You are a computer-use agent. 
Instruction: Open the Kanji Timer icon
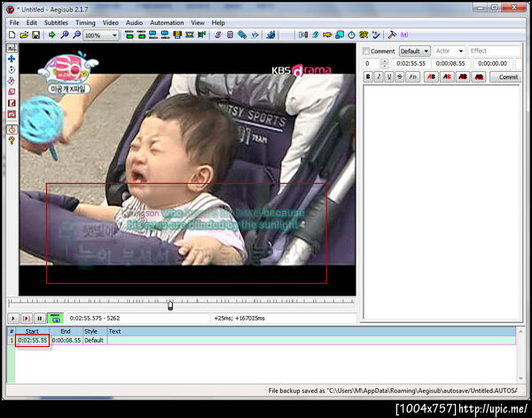click(364, 35)
